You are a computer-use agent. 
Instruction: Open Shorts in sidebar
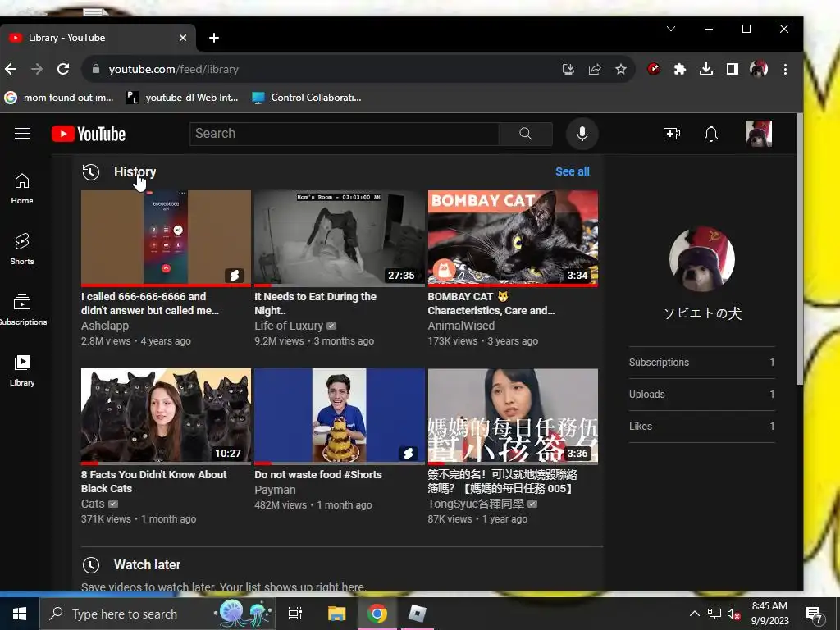[22, 249]
